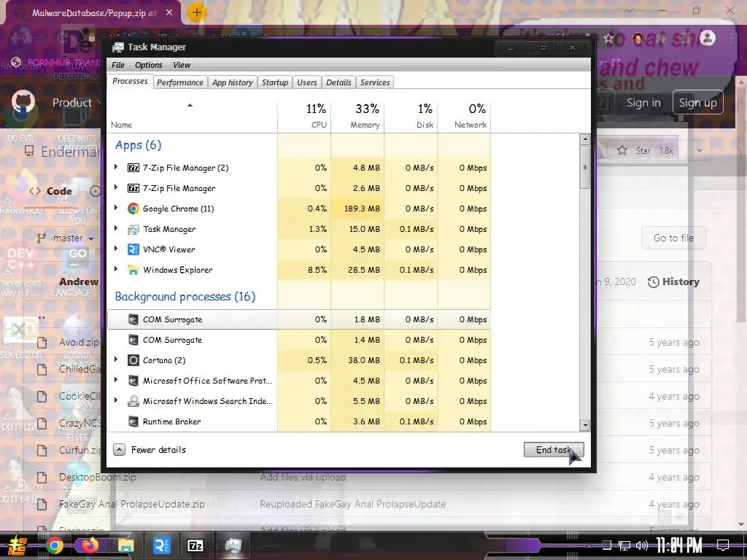Expand Microsoft Office Software Protection group
The height and width of the screenshot is (560, 747).
(x=116, y=380)
